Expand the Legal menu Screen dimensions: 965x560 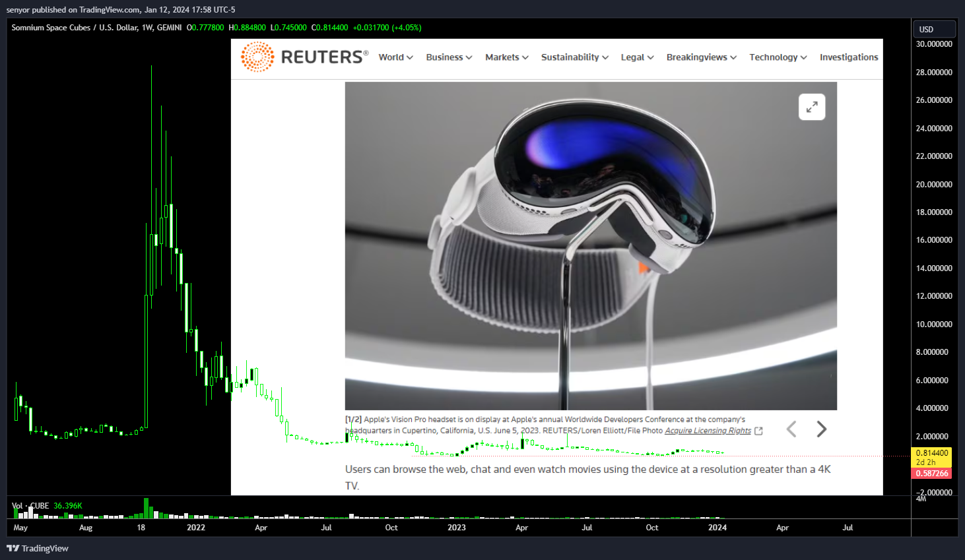tap(637, 57)
